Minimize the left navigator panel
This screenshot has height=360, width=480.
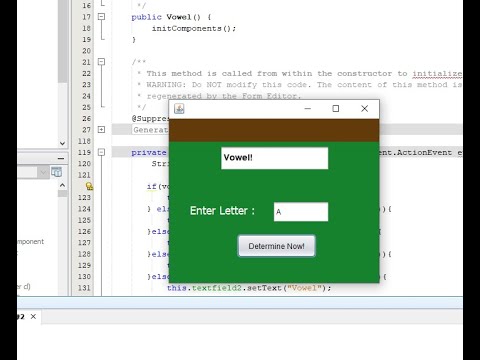[x=61, y=159]
